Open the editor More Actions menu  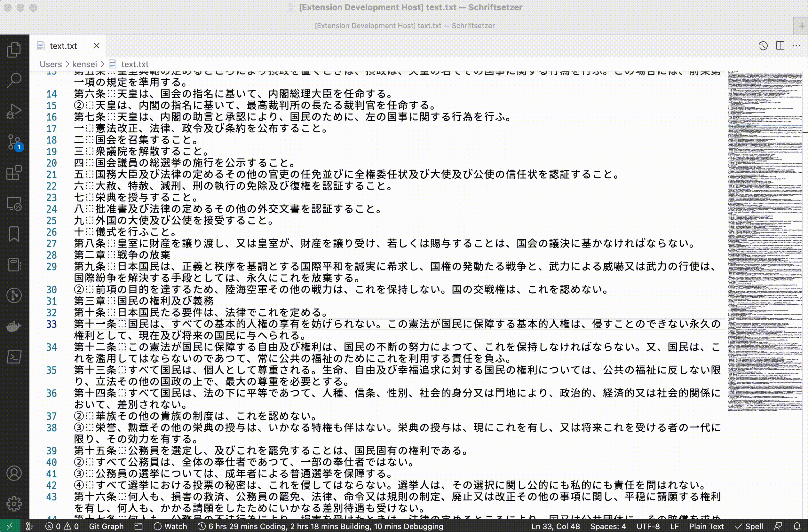point(796,46)
